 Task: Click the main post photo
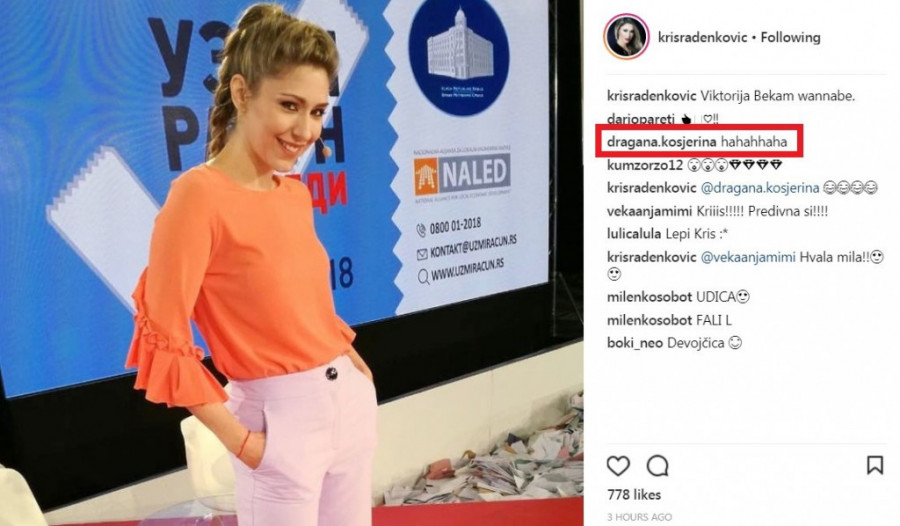coord(292,263)
